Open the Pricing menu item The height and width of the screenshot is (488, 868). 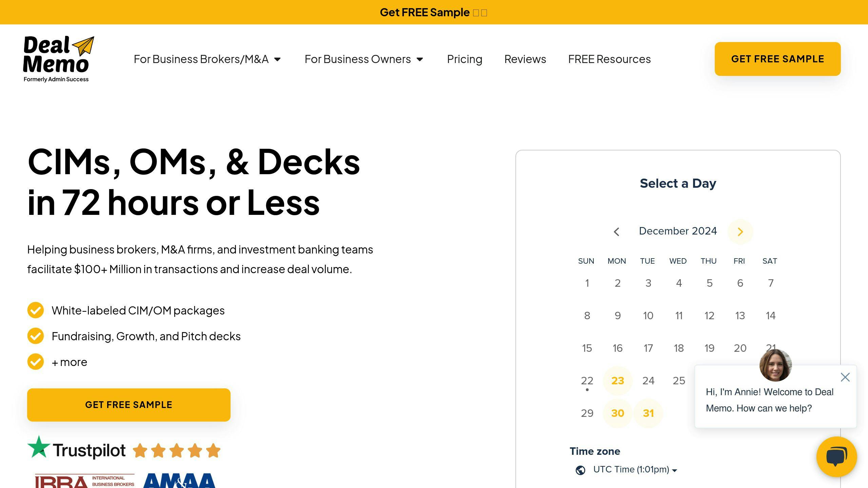465,58
